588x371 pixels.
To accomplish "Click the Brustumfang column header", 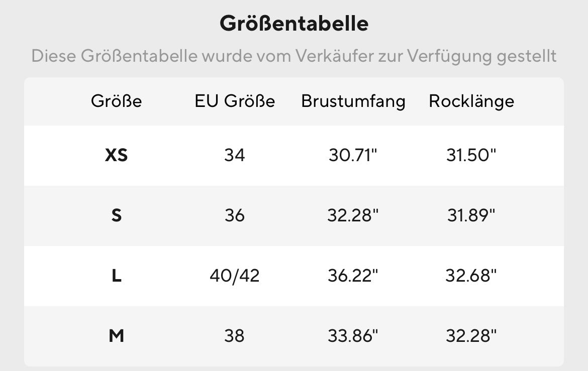I will point(353,101).
